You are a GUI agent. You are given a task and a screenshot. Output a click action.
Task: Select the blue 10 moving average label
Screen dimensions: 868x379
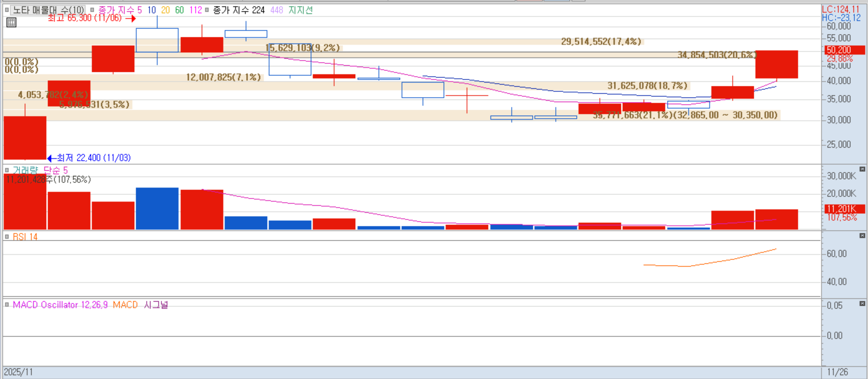152,10
